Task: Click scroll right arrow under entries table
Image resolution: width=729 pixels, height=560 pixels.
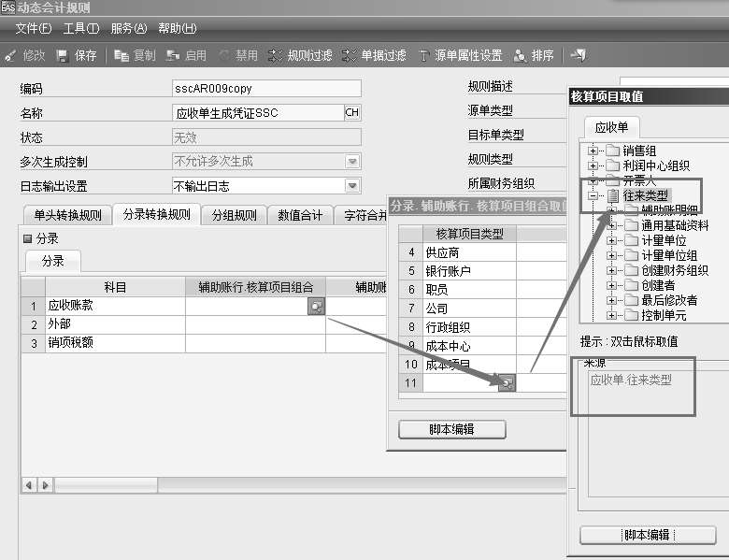Action: [x=45, y=485]
